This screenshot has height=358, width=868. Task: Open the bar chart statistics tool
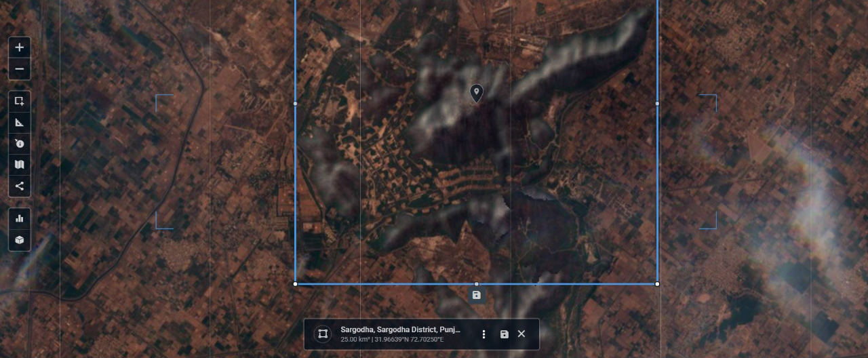point(19,218)
